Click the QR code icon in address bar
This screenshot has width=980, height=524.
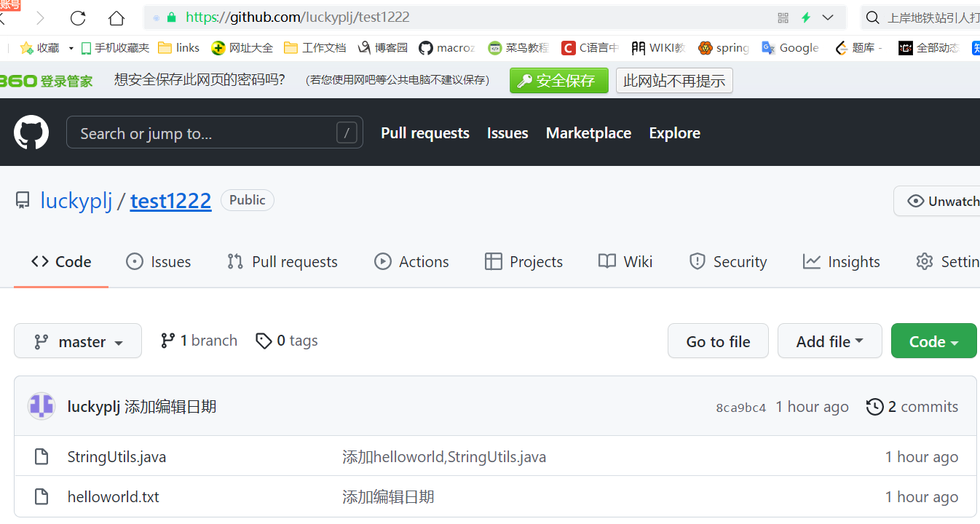pyautogui.click(x=783, y=18)
